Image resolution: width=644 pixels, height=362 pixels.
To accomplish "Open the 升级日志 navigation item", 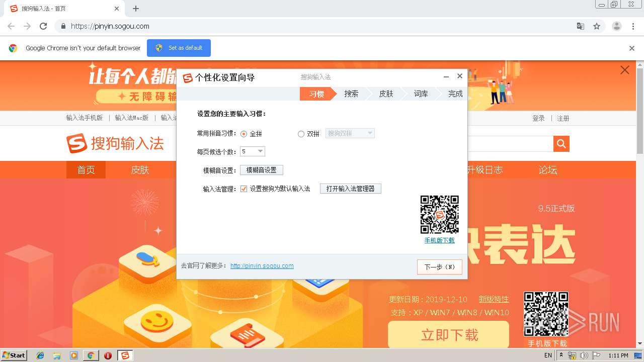I will tap(485, 170).
